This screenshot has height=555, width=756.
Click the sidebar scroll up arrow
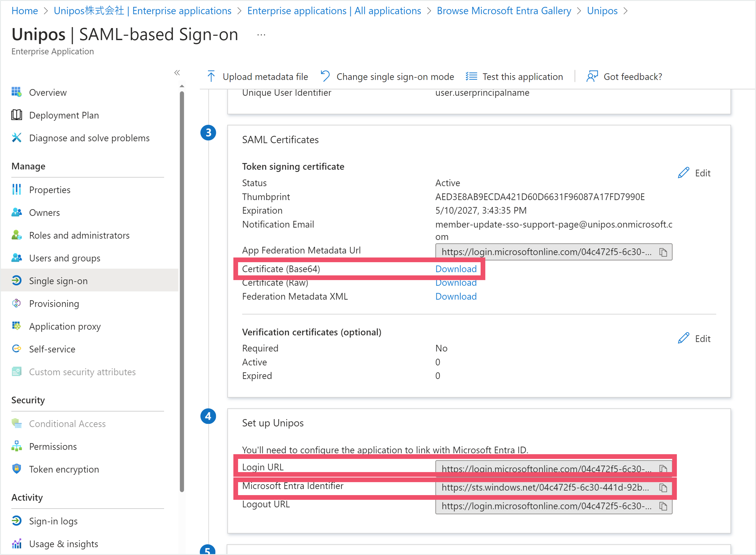pyautogui.click(x=182, y=86)
